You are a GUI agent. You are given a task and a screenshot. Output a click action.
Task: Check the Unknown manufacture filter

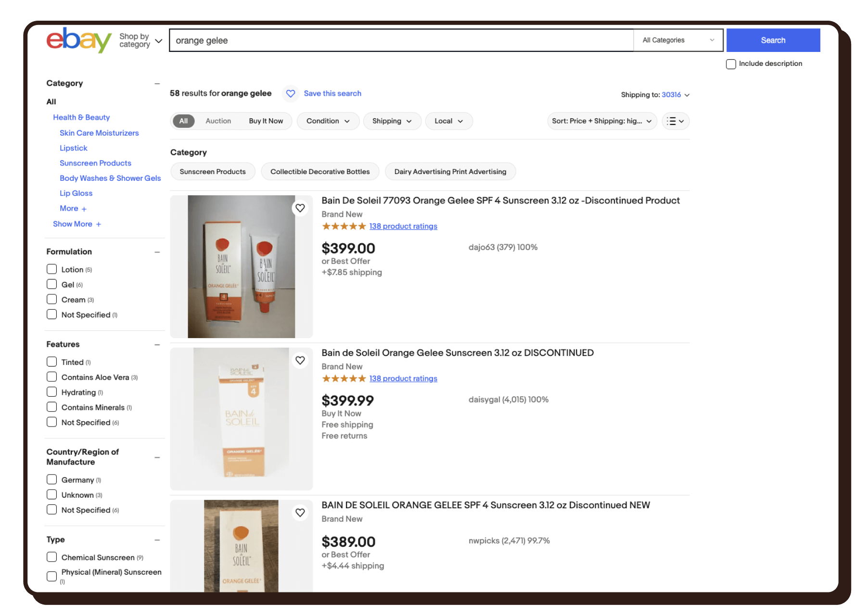point(51,494)
